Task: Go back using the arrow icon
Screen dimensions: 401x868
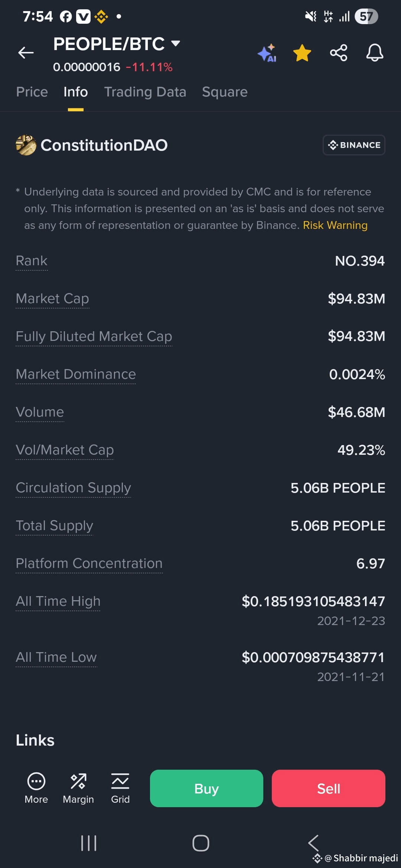Action: [26, 53]
